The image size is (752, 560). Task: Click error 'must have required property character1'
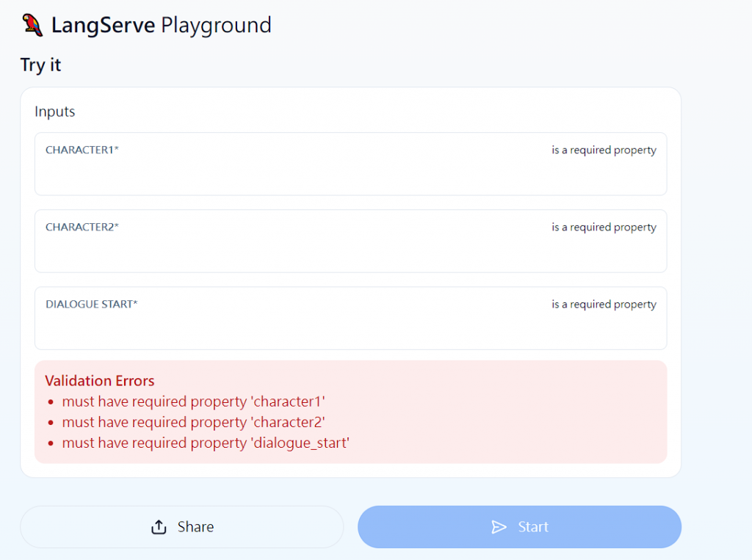pyautogui.click(x=194, y=401)
